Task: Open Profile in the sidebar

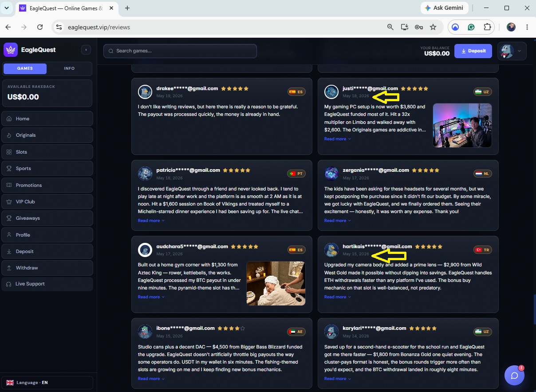Action: coord(47,235)
